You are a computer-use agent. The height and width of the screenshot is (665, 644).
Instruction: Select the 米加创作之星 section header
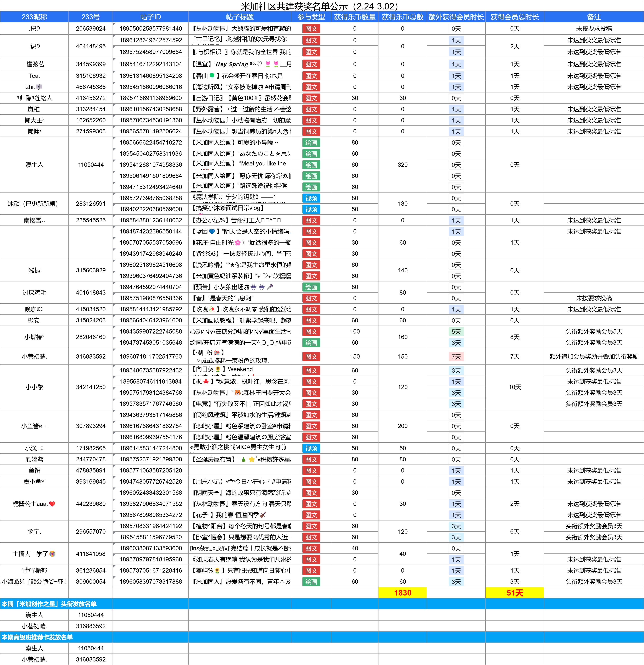tap(49, 604)
